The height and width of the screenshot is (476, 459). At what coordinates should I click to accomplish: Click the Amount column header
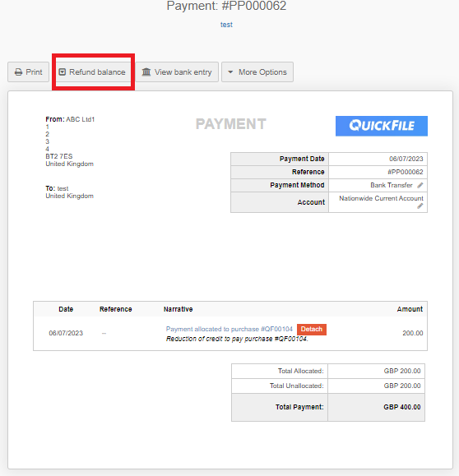click(x=410, y=309)
